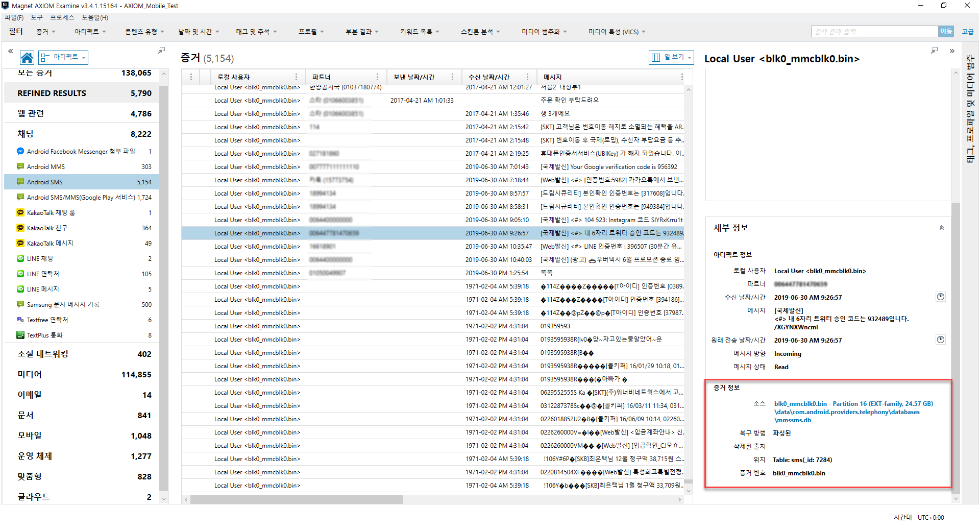Open the time zone UTC+0:00 setting
980x531 pixels.
[x=930, y=517]
